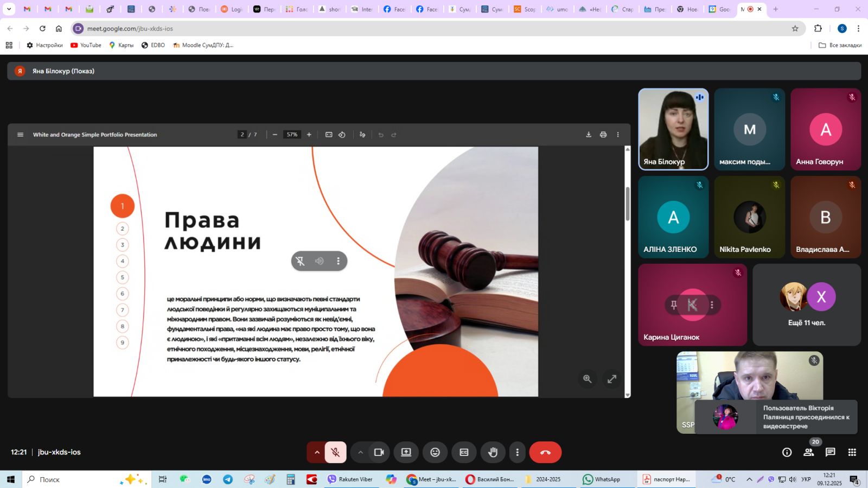Click the PDF viewer vertical scrollbar

pyautogui.click(x=628, y=204)
